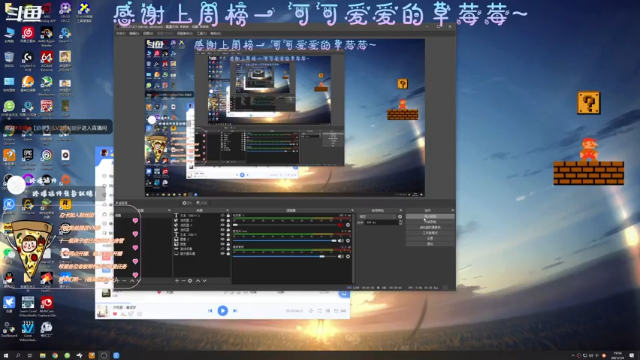Toggle visibility of first Text (GDI+) source
Screen dimensions: 640x360
222,215
